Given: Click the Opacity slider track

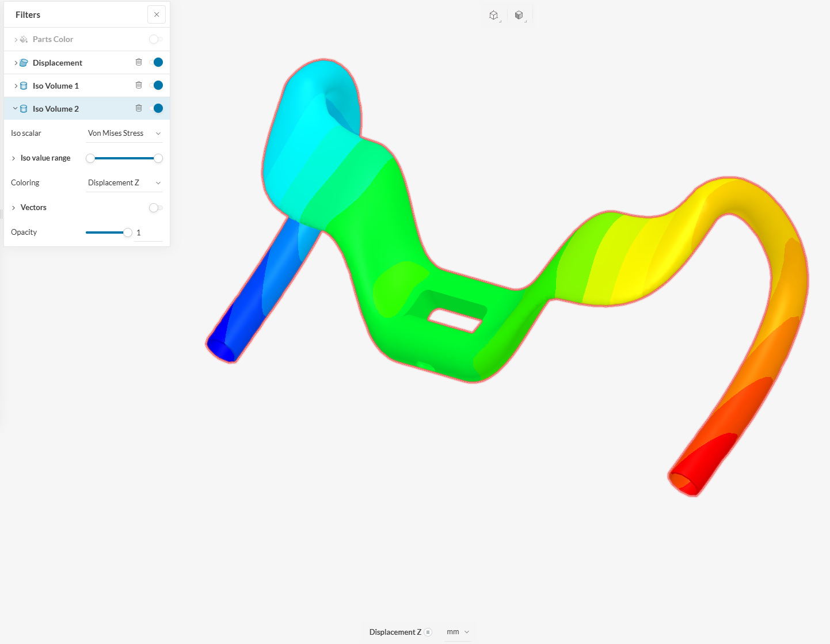Looking at the screenshot, I should tap(106, 233).
